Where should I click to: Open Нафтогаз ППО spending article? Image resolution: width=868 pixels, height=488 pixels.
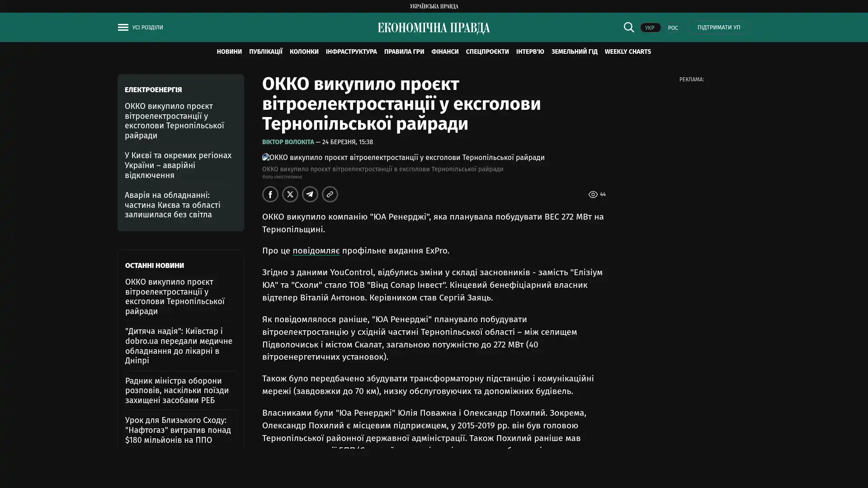click(x=178, y=430)
